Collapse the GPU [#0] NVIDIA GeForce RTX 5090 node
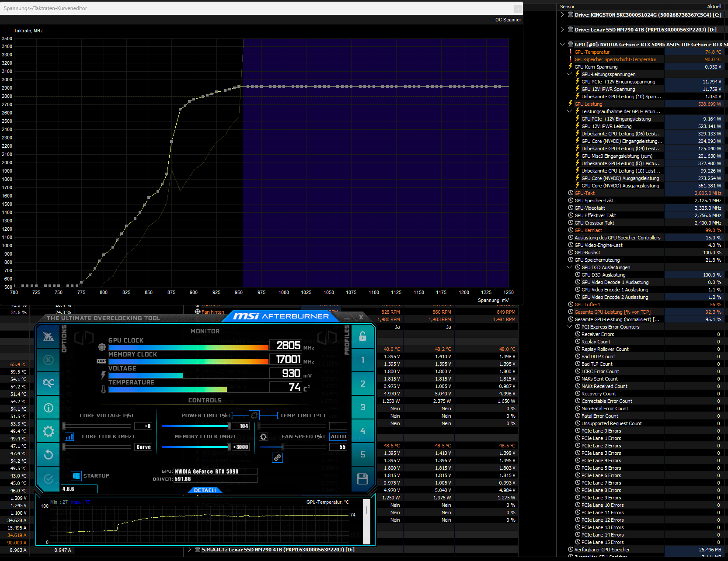The image size is (728, 561). 562,45
